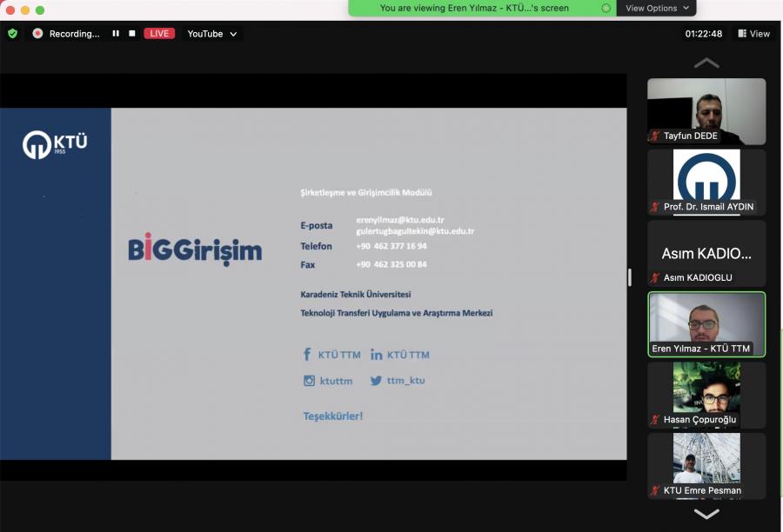Pause the recording
The image size is (783, 532).
(x=116, y=33)
